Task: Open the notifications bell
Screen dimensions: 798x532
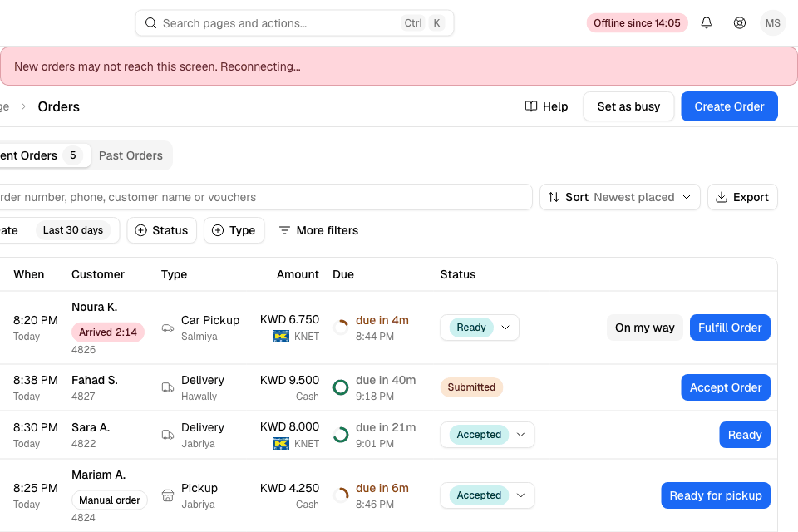Action: [707, 23]
